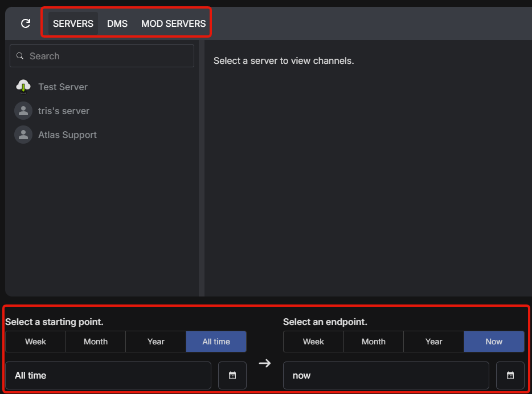532x394 pixels.
Task: Switch to the DMS tab
Action: pos(117,23)
